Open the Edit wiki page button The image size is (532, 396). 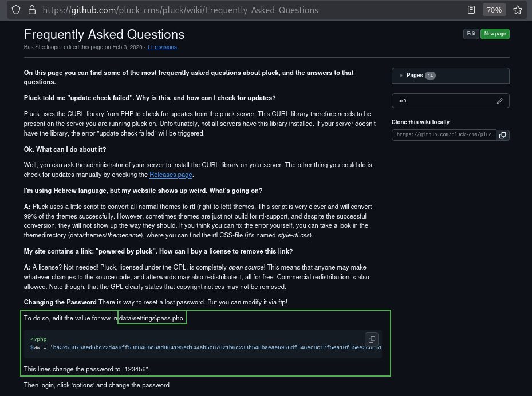471,34
